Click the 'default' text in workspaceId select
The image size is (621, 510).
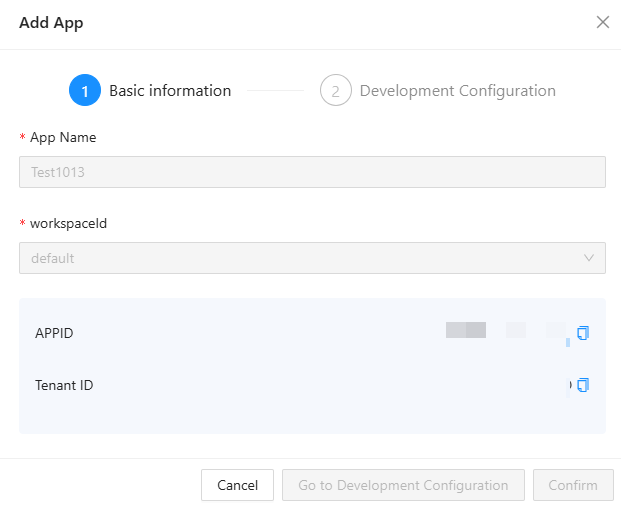pos(53,258)
